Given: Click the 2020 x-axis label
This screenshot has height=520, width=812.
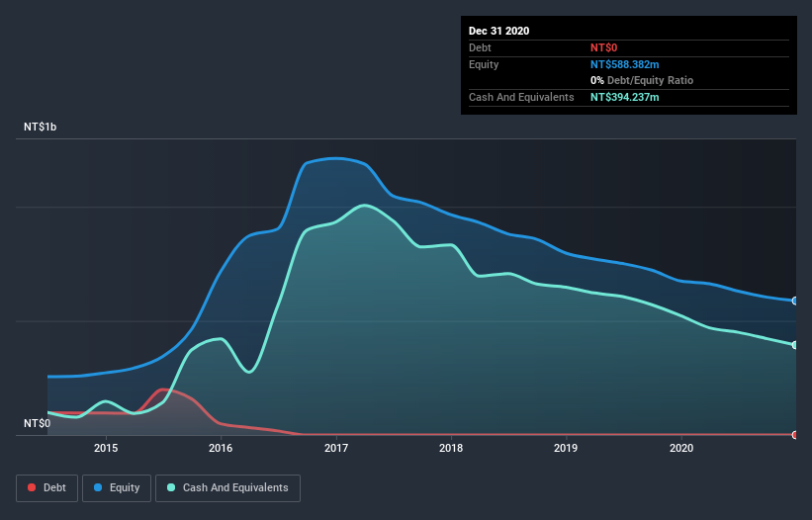Looking at the screenshot, I should tap(681, 448).
